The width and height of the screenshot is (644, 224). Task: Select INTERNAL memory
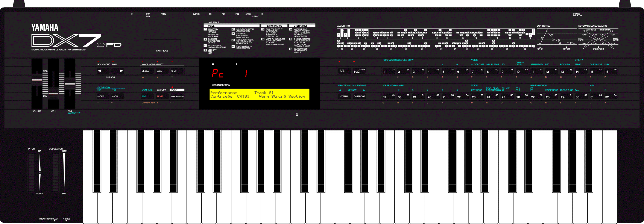345,97
